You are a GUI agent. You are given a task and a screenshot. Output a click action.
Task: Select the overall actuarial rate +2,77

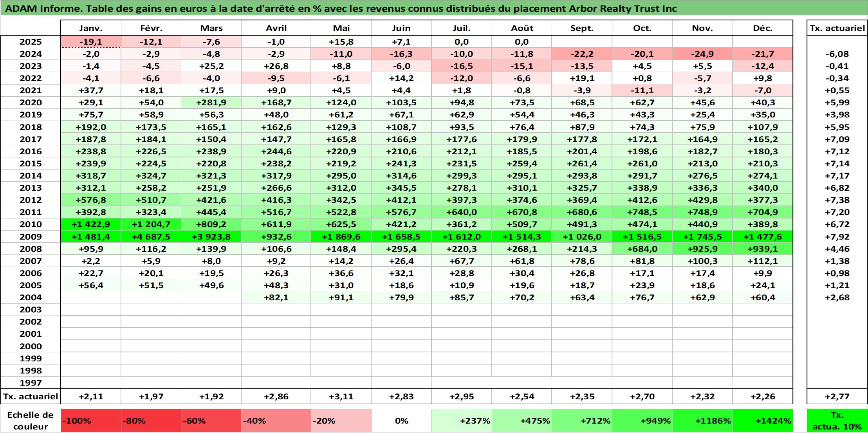[x=837, y=396]
